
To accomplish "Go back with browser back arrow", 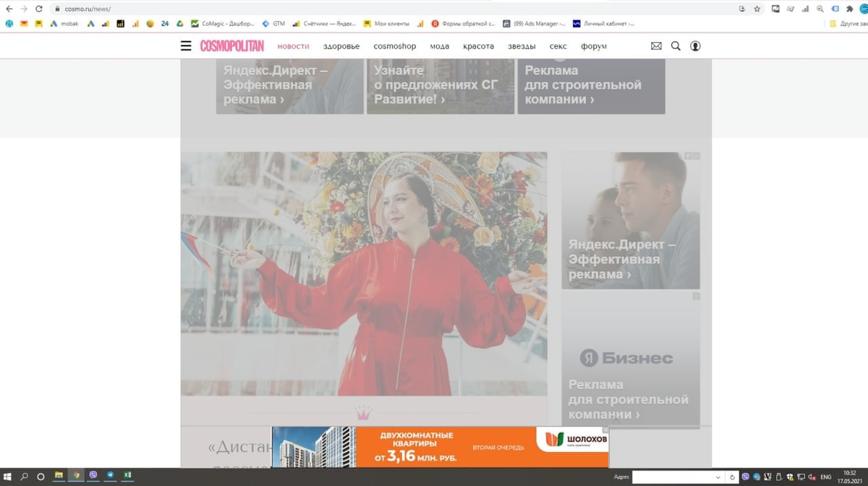I will pyautogui.click(x=9, y=9).
